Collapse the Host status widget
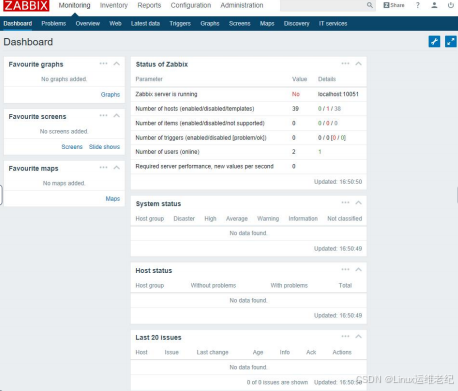Image resolution: width=458 pixels, height=391 pixels. (x=358, y=269)
